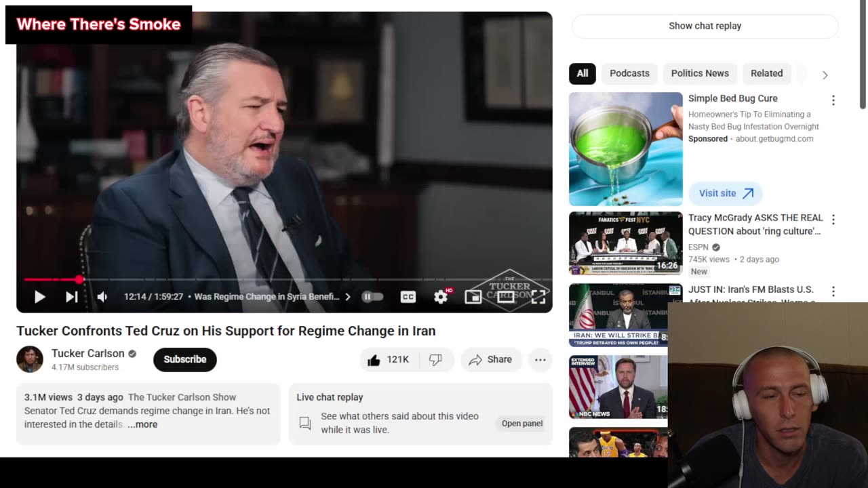This screenshot has height=488, width=868.
Task: Share this video
Action: click(x=490, y=360)
